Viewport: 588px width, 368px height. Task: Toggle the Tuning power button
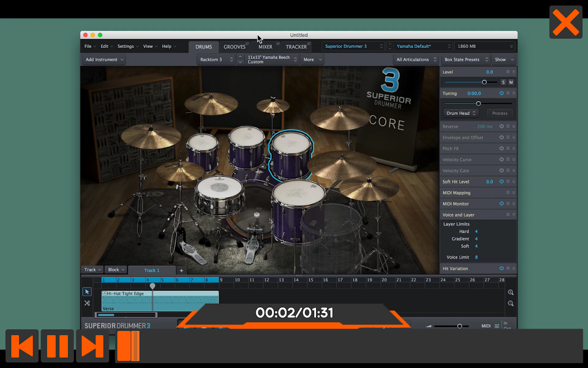[501, 93]
